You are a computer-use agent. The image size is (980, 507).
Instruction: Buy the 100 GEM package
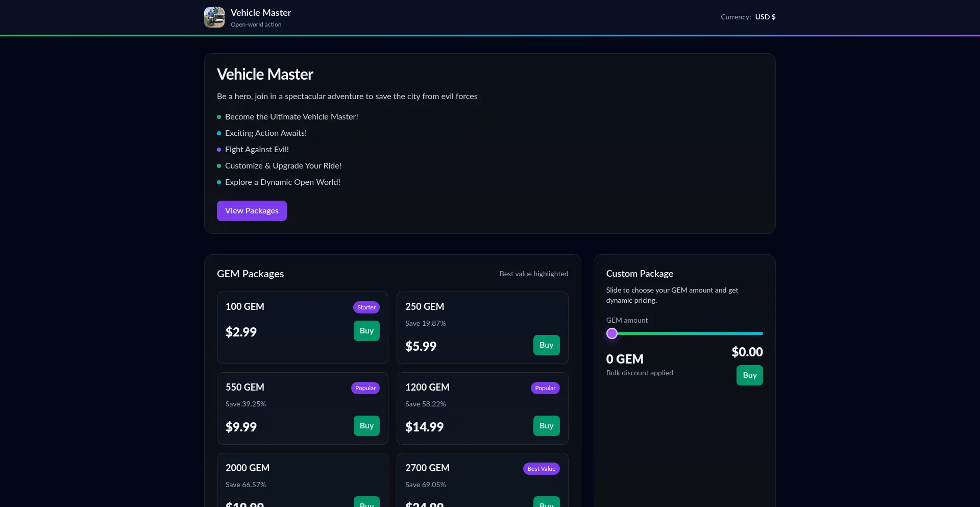tap(366, 331)
